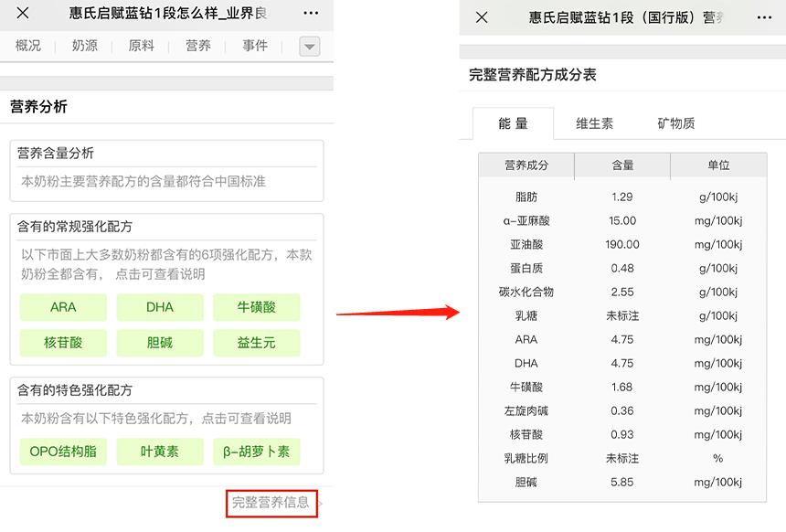This screenshot has width=786, height=532.
Task: Switch to the 维生素 table tab
Action: pyautogui.click(x=594, y=123)
